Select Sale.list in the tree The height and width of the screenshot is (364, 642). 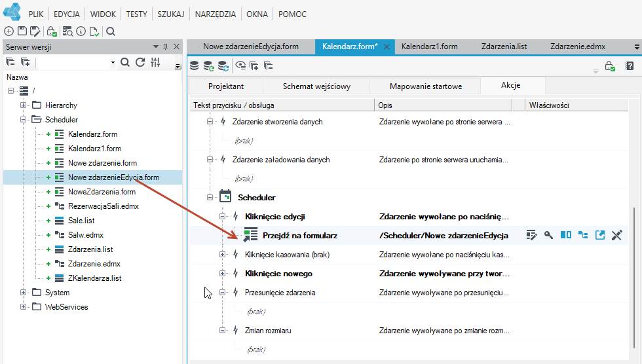point(81,221)
